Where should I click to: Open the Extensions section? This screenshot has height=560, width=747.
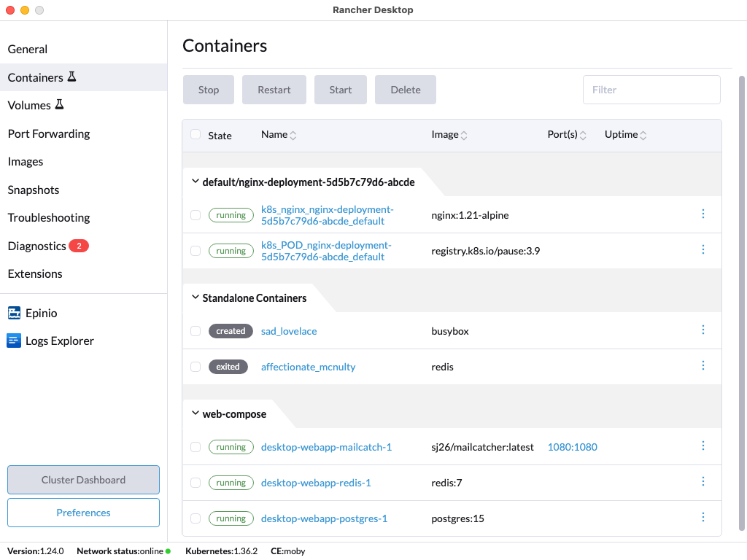[x=83, y=274]
